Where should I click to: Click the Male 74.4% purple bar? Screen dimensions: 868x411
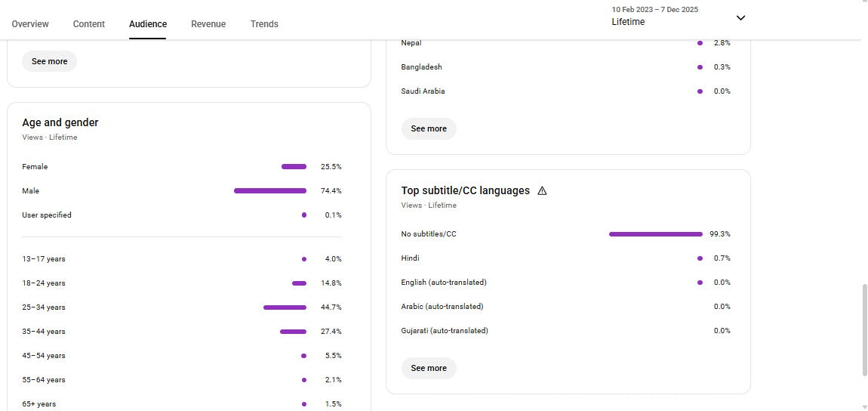270,191
